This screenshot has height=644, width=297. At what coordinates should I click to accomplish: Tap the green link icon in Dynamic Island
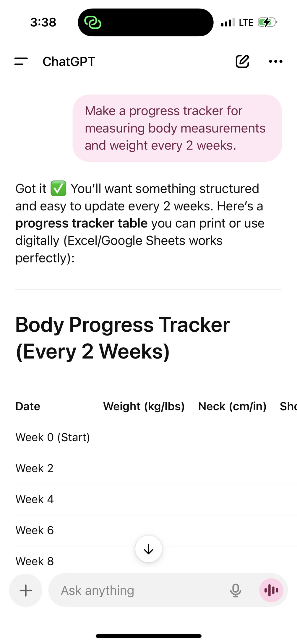(x=93, y=22)
